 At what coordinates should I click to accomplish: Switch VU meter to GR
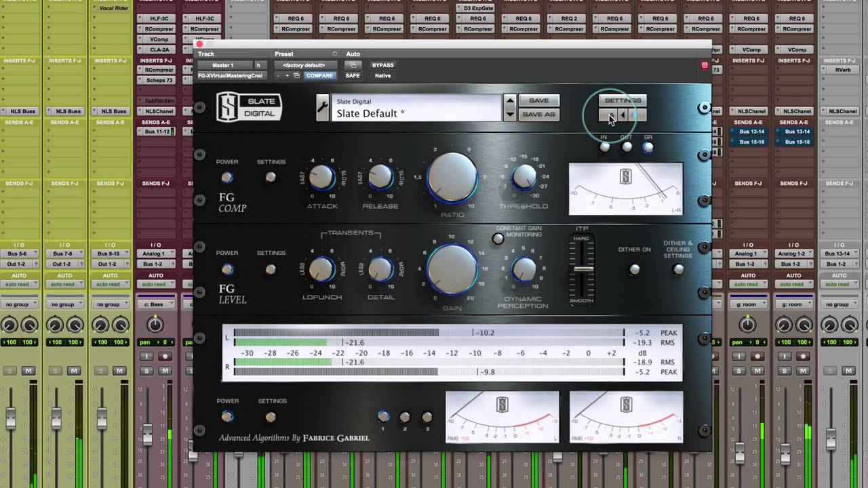[x=648, y=147]
